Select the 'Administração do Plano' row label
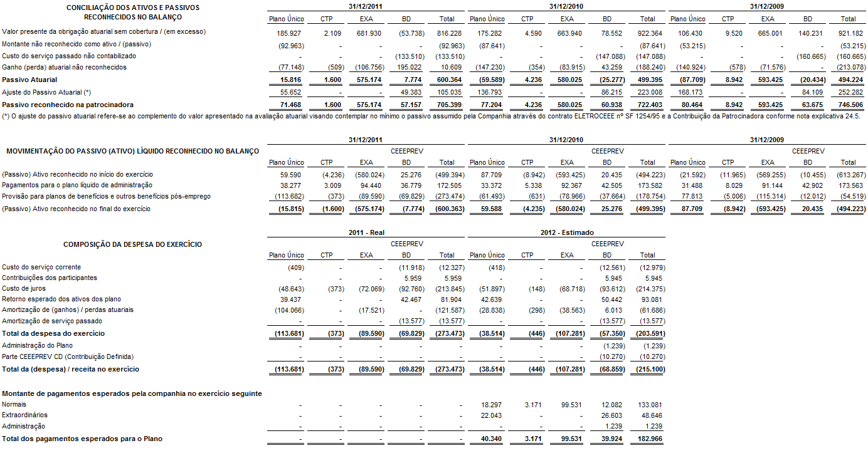This screenshot has width=868, height=458. (x=38, y=345)
